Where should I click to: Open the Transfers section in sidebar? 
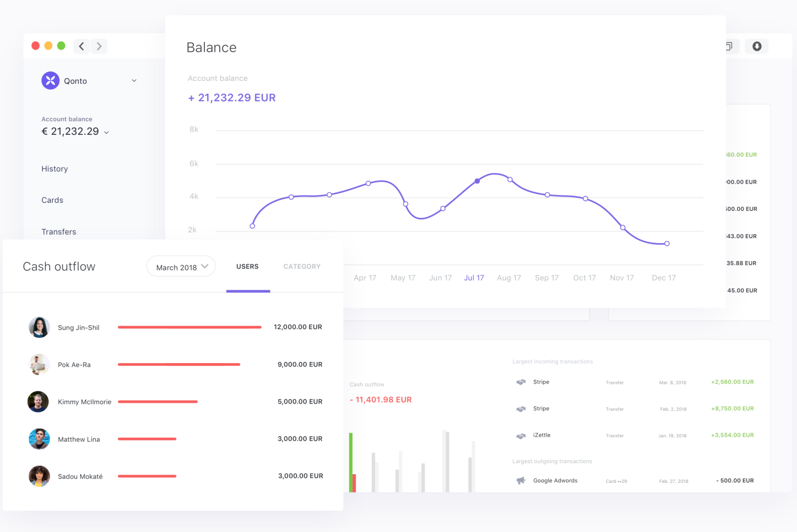[59, 232]
